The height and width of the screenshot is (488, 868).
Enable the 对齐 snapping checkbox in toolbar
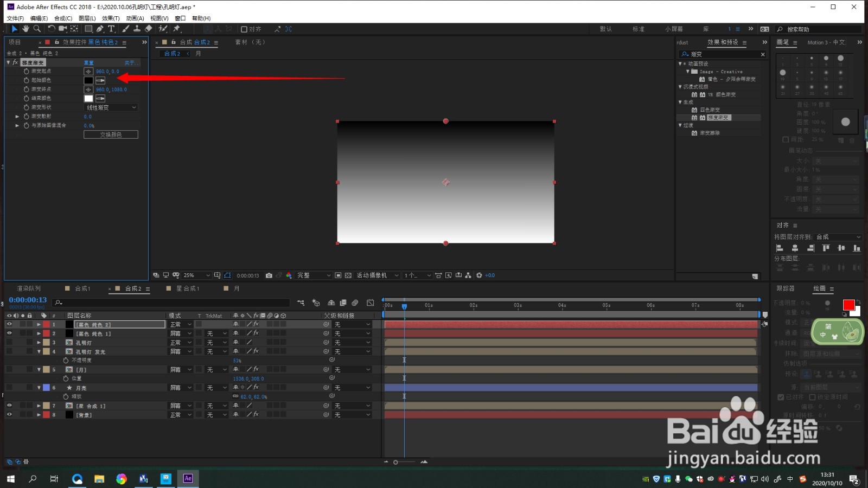[x=244, y=29]
